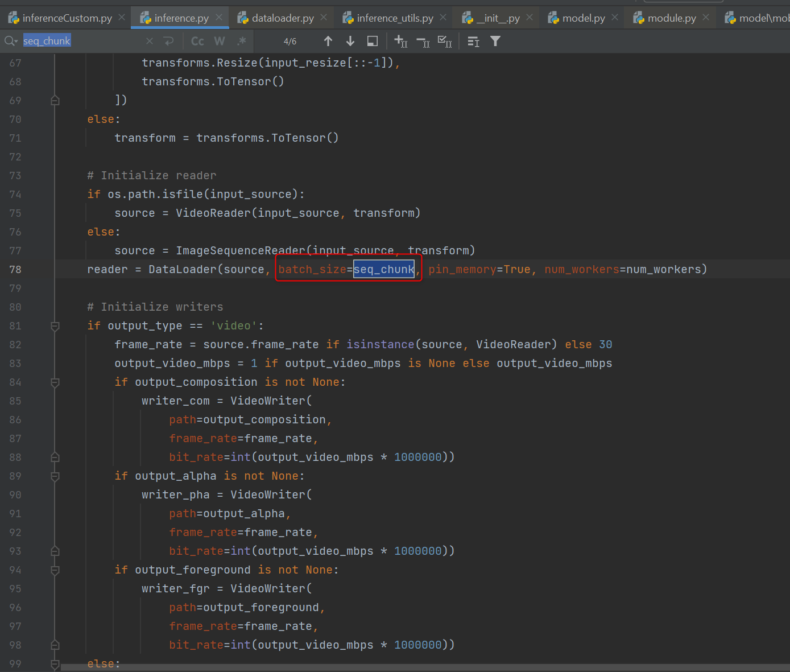Collapse else block at line 99
This screenshot has width=790, height=672.
point(55,663)
